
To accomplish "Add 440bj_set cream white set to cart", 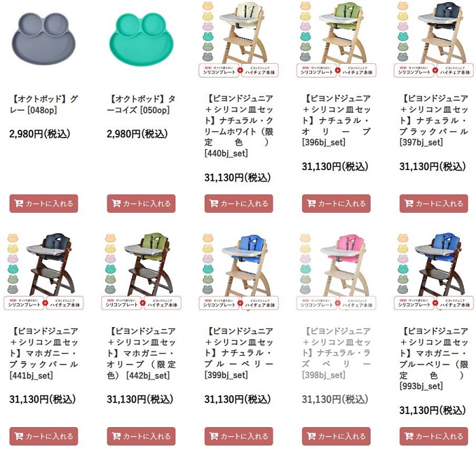I will click(239, 203).
